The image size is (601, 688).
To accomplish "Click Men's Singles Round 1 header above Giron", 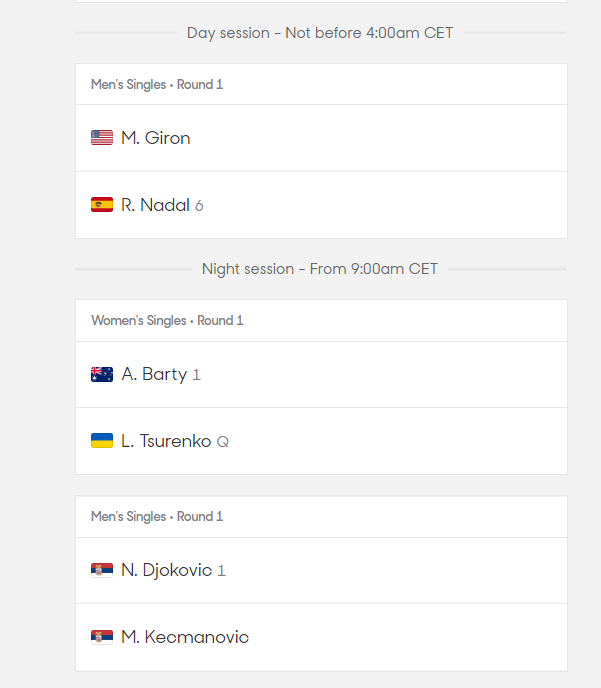I will tap(157, 84).
